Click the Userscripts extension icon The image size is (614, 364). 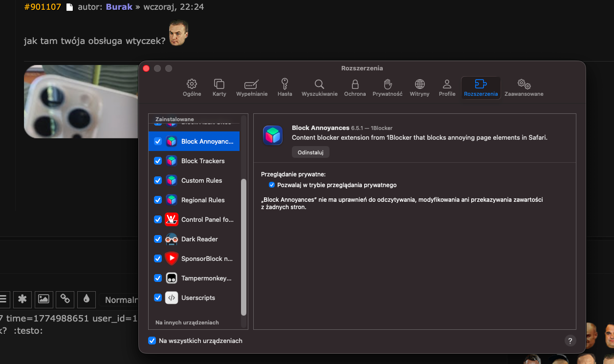[x=171, y=298]
